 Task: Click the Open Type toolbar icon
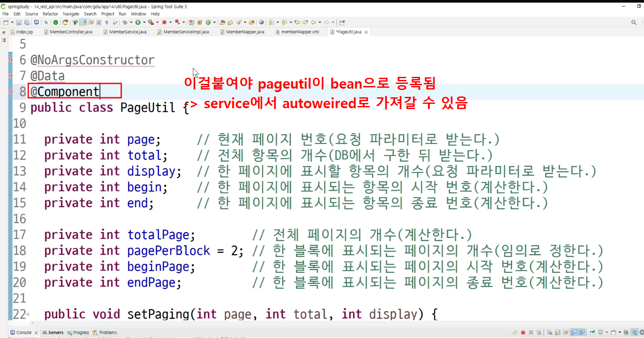(x=222, y=22)
